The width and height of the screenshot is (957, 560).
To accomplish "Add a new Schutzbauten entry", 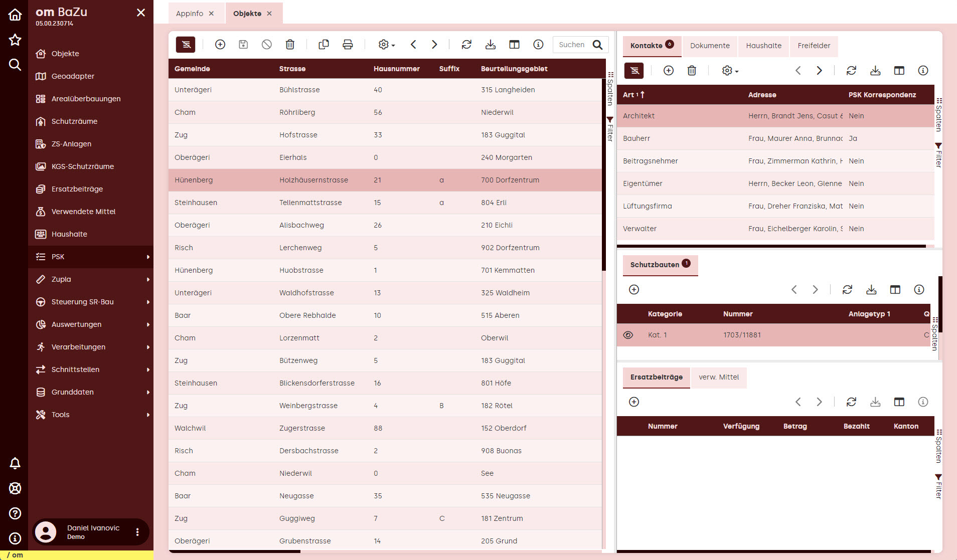I will click(x=634, y=290).
